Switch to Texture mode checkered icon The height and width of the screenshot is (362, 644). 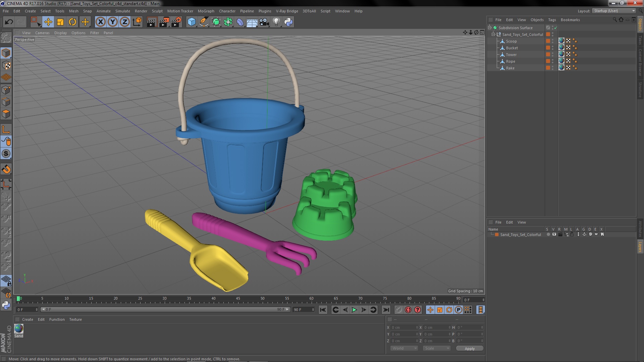[6, 65]
